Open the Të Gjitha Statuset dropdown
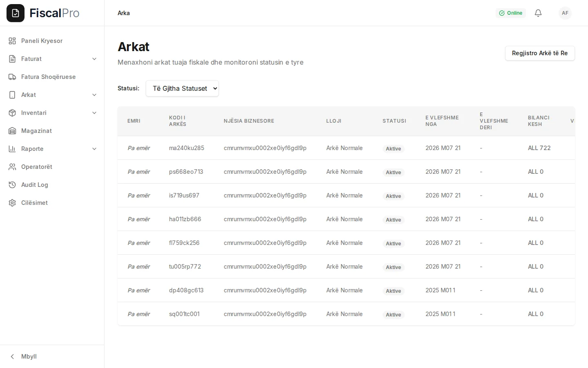 182,88
